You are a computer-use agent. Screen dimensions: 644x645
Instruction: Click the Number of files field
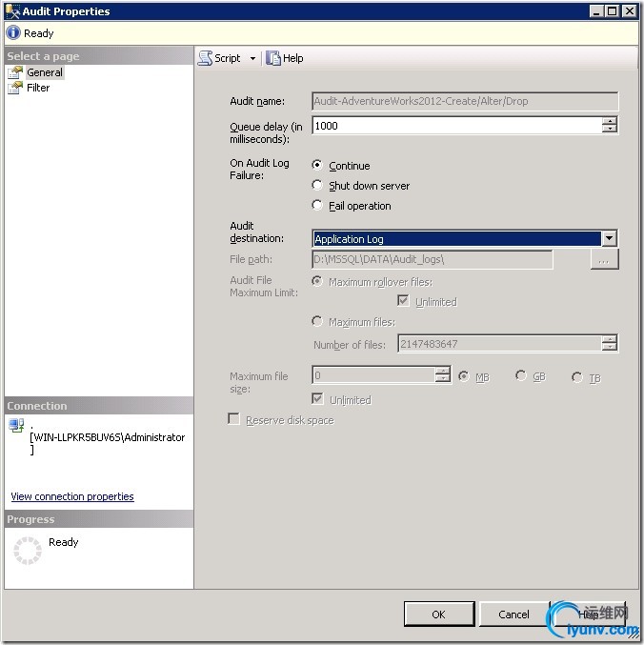pos(499,344)
